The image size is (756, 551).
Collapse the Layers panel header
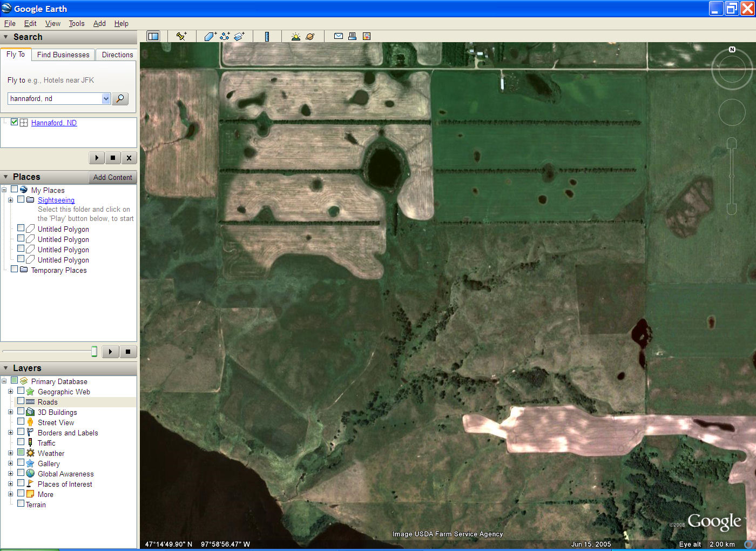tap(6, 368)
